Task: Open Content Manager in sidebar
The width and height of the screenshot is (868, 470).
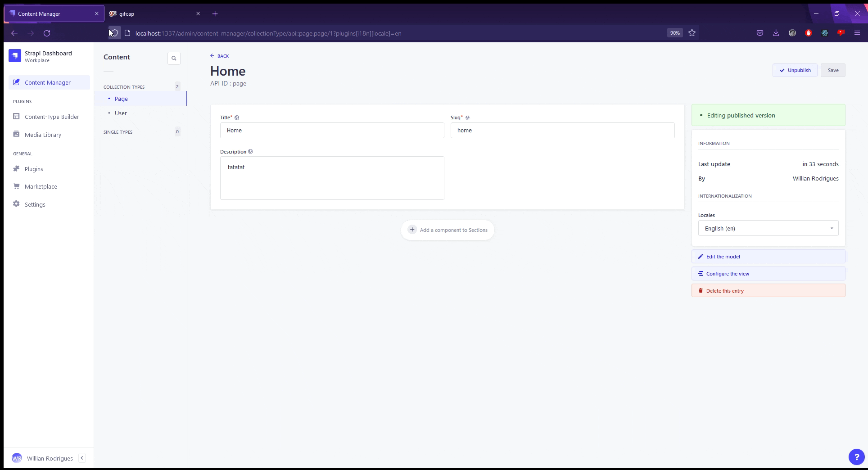Action: (x=49, y=82)
